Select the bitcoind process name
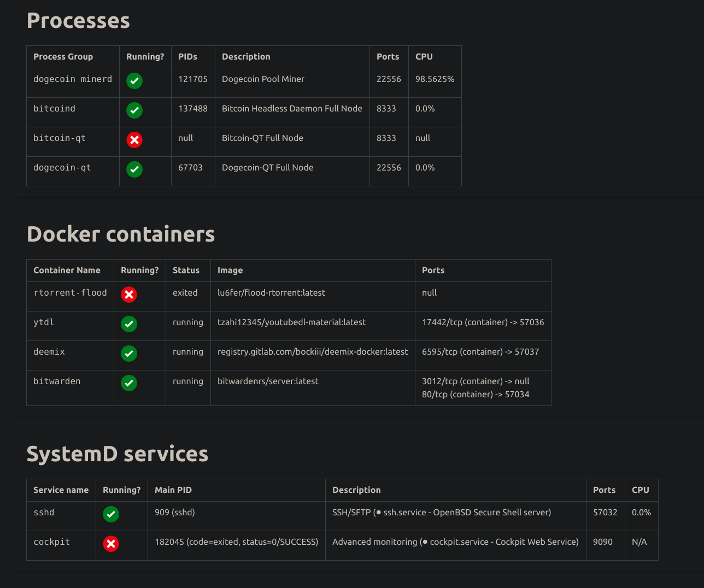The height and width of the screenshot is (588, 704). (x=54, y=109)
